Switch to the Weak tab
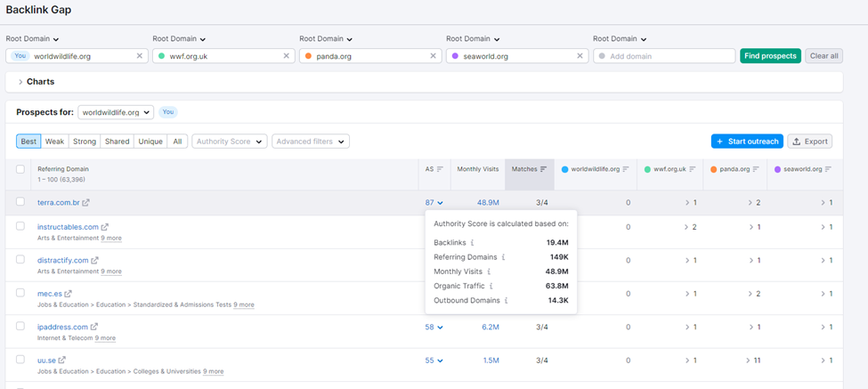Viewport: 868px width, 389px height. pyautogui.click(x=54, y=142)
